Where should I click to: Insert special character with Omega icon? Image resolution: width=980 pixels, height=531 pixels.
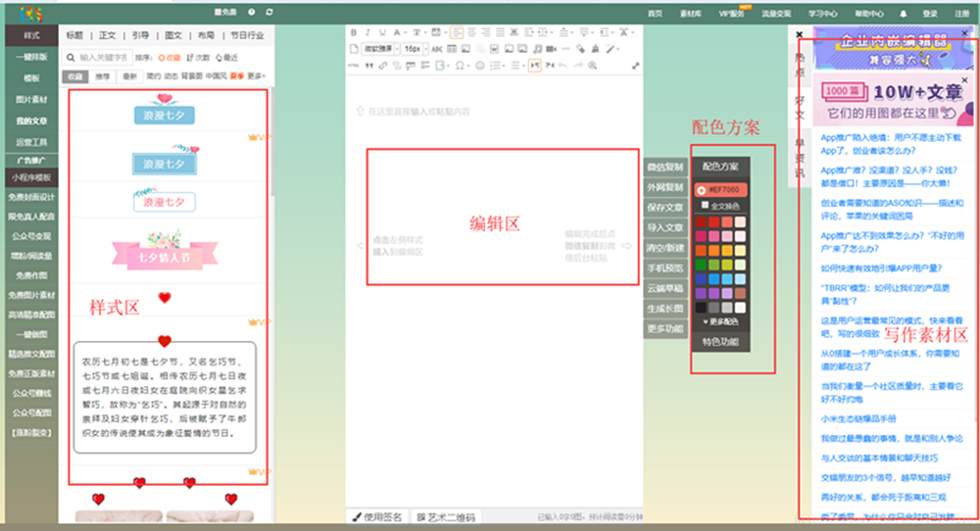point(459,66)
